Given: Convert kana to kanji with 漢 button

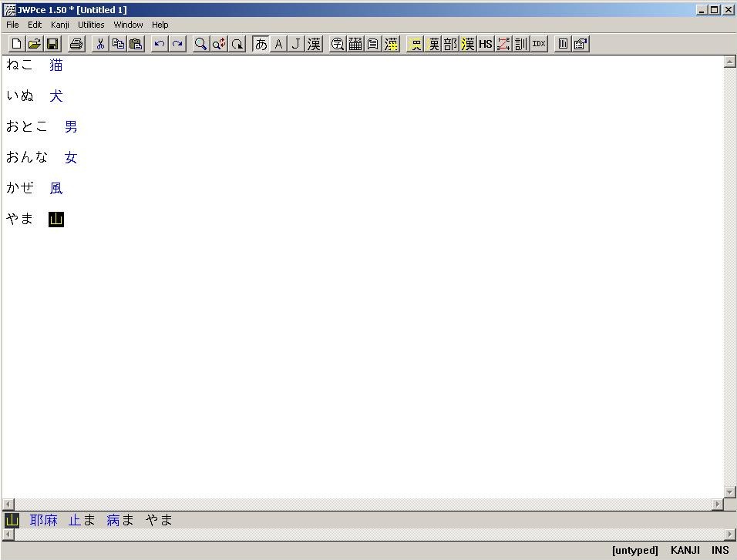Looking at the screenshot, I should [314, 44].
